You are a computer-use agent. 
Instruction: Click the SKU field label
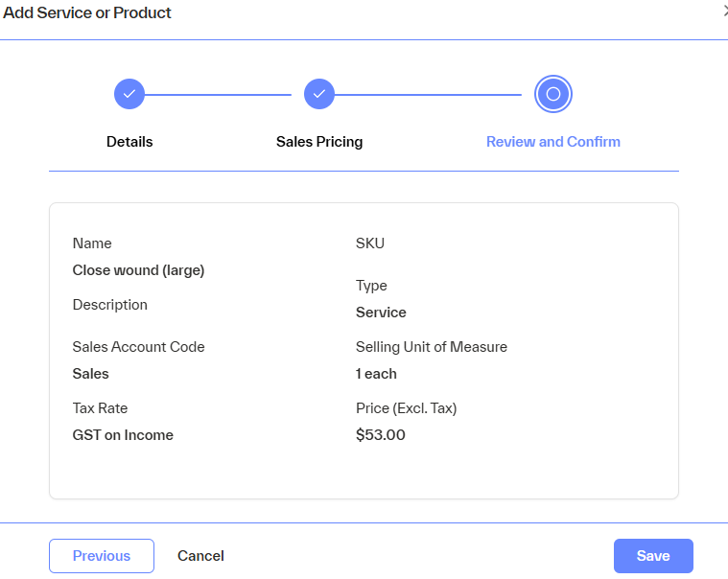(370, 243)
